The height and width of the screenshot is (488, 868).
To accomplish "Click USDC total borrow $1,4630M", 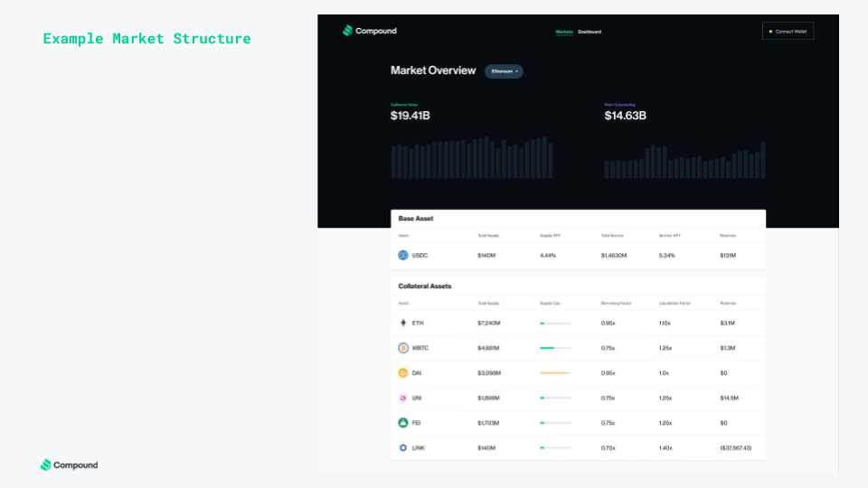I will tap(614, 256).
